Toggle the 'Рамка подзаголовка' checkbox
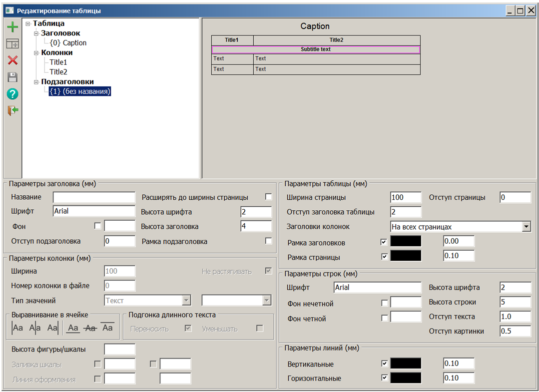Screen dimensions: 539x392 point(269,241)
